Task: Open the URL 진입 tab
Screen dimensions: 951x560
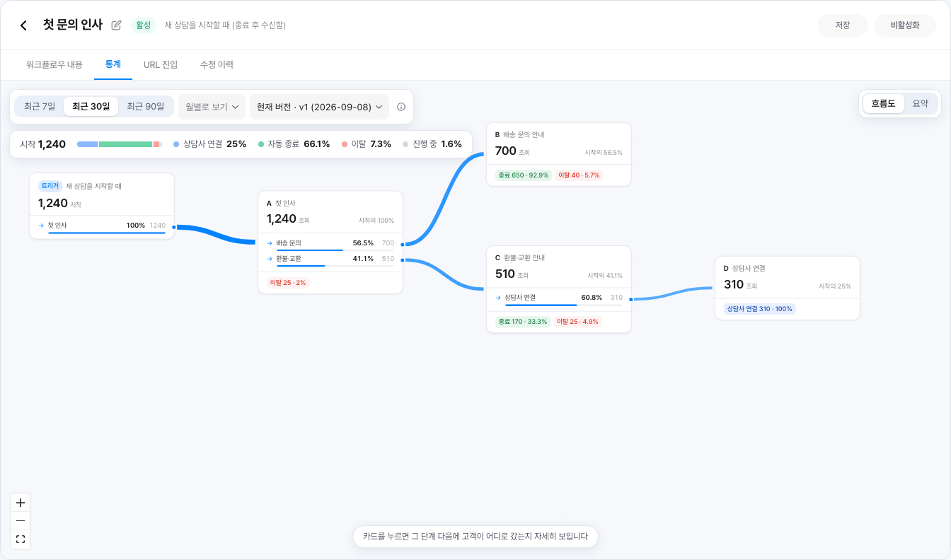Action: [161, 64]
